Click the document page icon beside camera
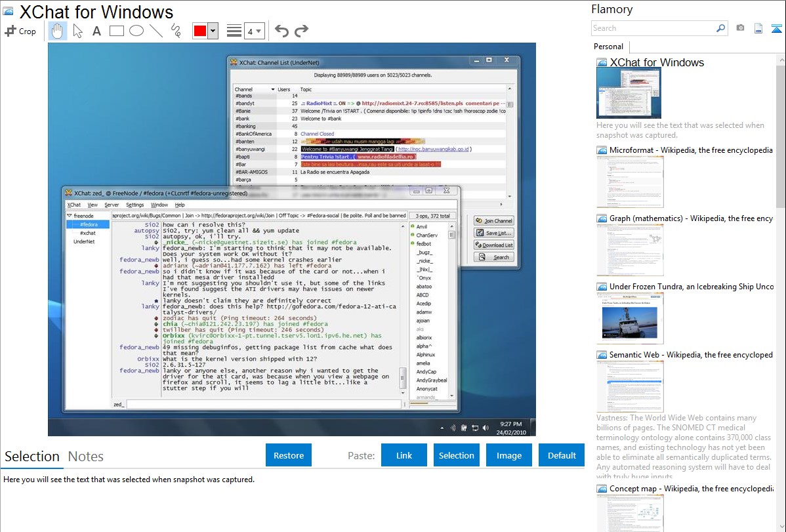 tap(758, 28)
